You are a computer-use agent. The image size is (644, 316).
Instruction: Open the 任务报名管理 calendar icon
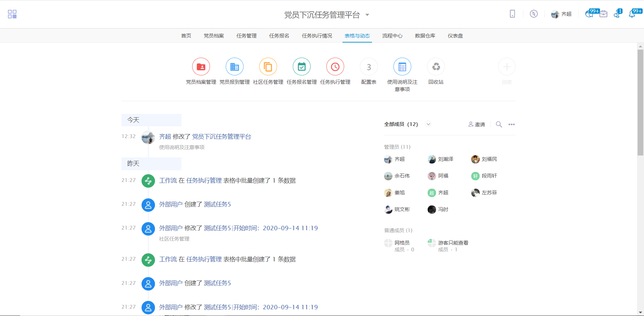click(x=302, y=67)
